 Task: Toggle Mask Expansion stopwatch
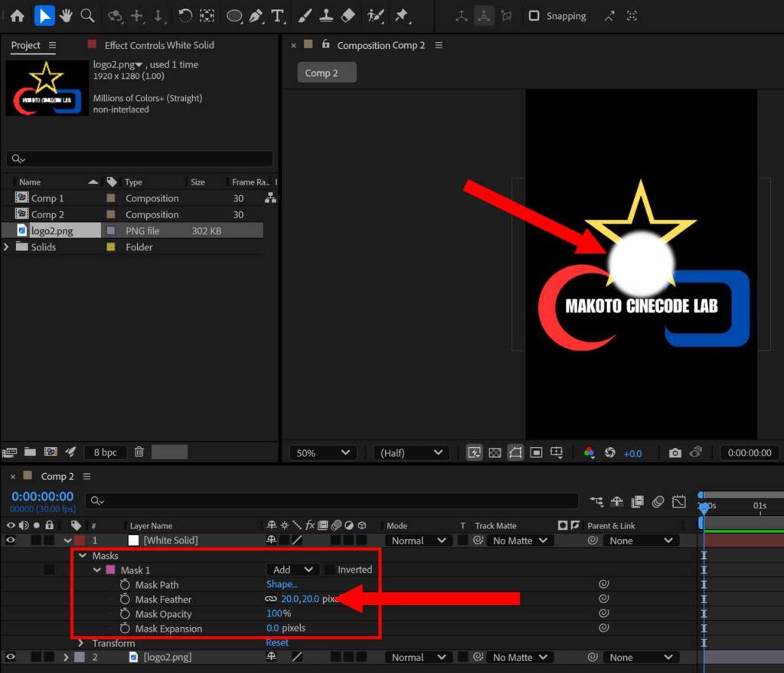[x=125, y=629]
